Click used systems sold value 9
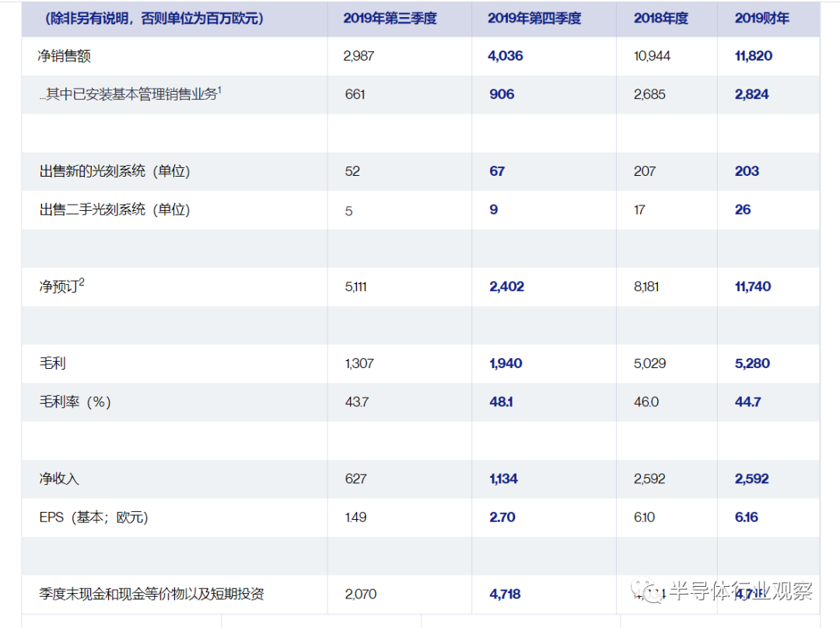 (x=493, y=209)
